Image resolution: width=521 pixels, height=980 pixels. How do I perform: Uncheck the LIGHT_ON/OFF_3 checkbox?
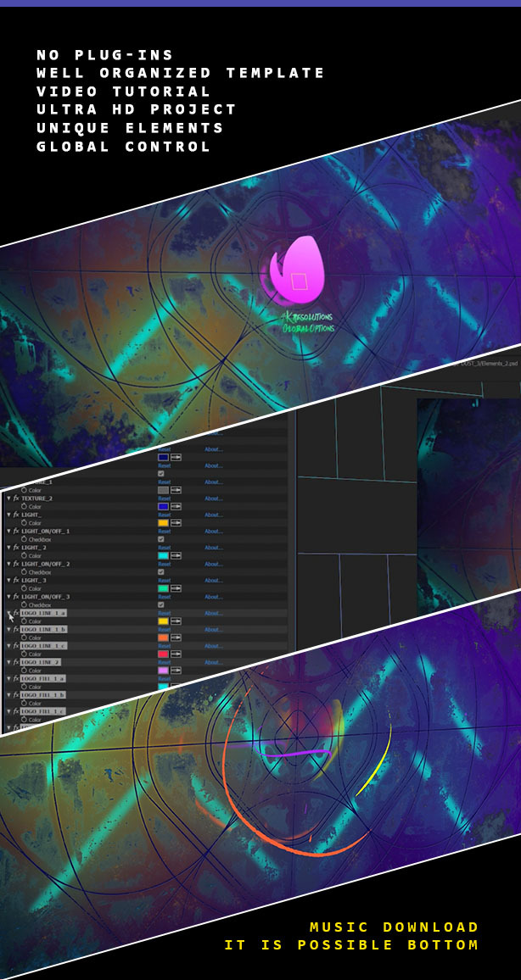pos(160,604)
